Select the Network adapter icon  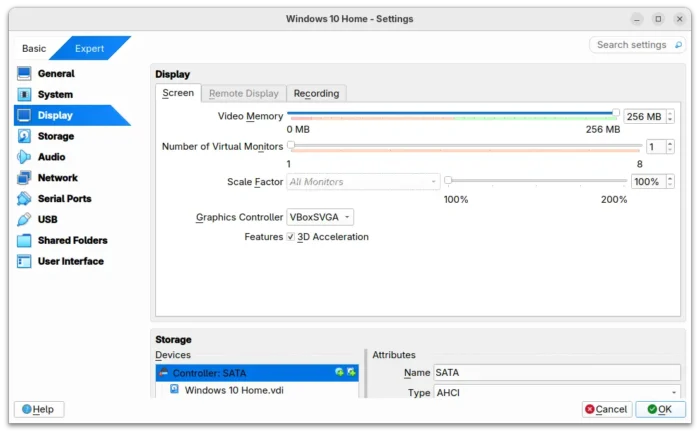coord(24,178)
